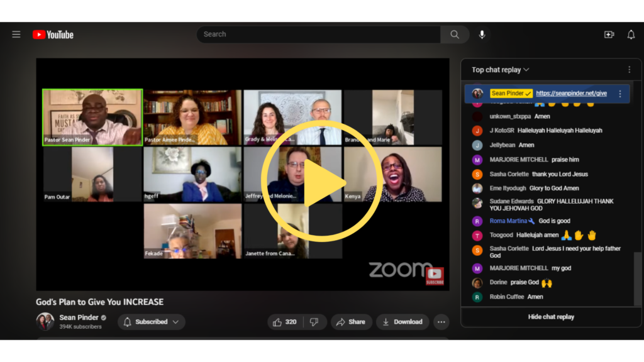Click Dorine's chat avatar
644x362 pixels.
(x=477, y=283)
